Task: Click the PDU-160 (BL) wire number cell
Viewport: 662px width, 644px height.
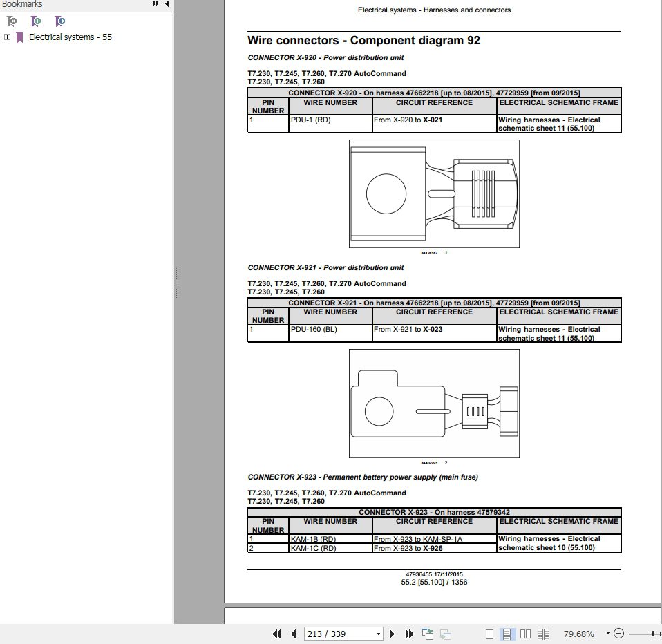Action: click(x=330, y=333)
